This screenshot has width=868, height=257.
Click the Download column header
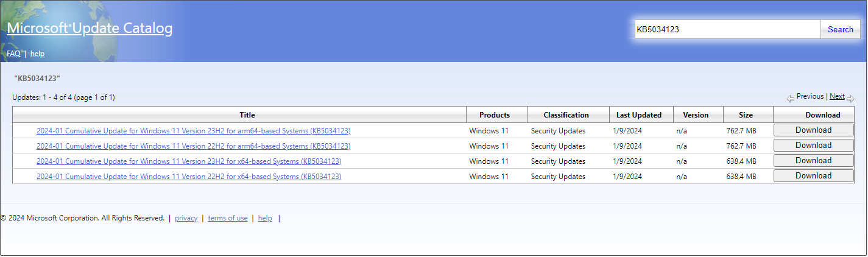814,114
